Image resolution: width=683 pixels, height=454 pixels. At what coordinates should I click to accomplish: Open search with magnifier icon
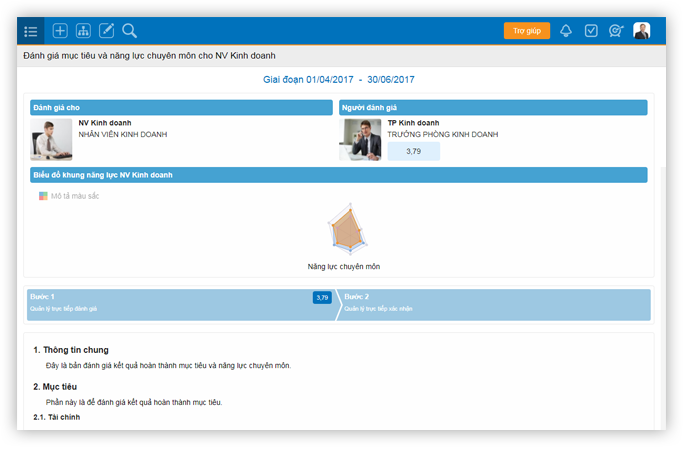pos(129,31)
